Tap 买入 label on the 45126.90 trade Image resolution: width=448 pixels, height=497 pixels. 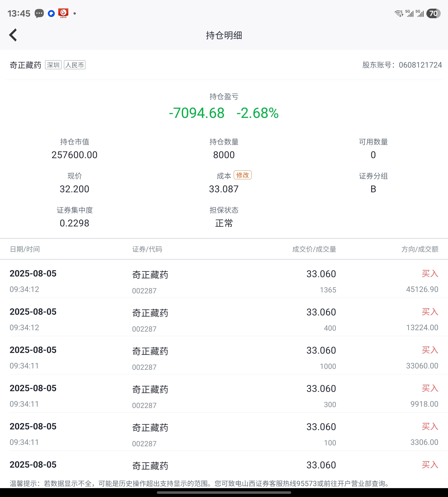click(430, 274)
